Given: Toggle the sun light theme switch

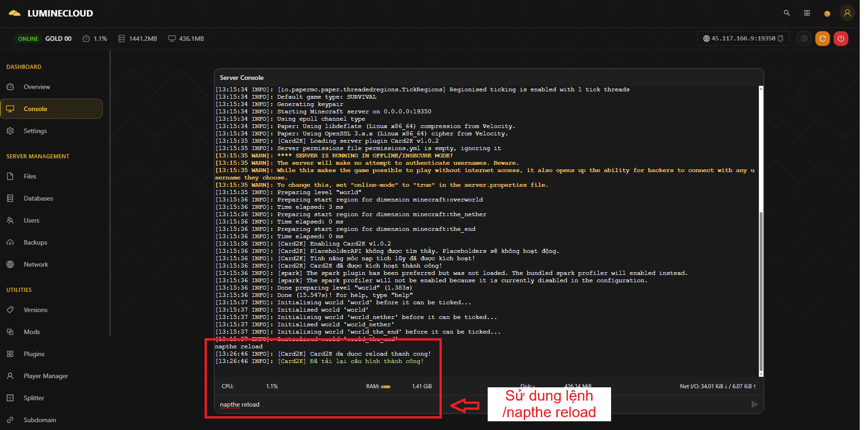Looking at the screenshot, I should click(x=827, y=14).
